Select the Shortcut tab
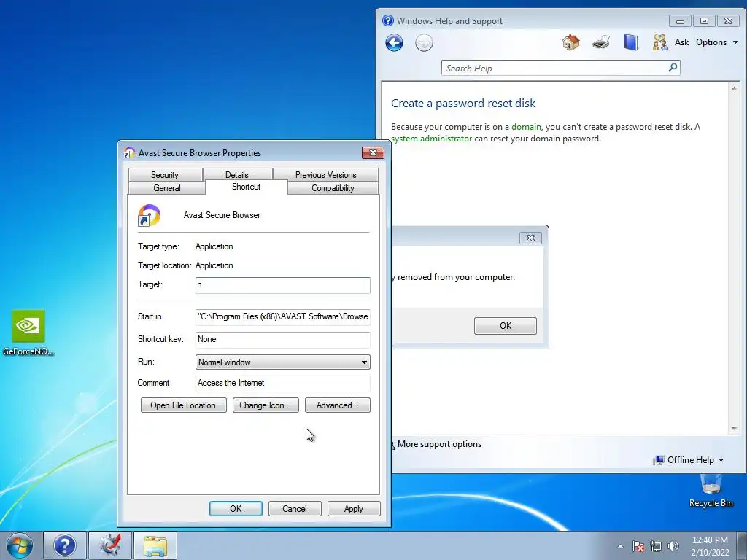Viewport: 747px width, 560px height. point(247,187)
